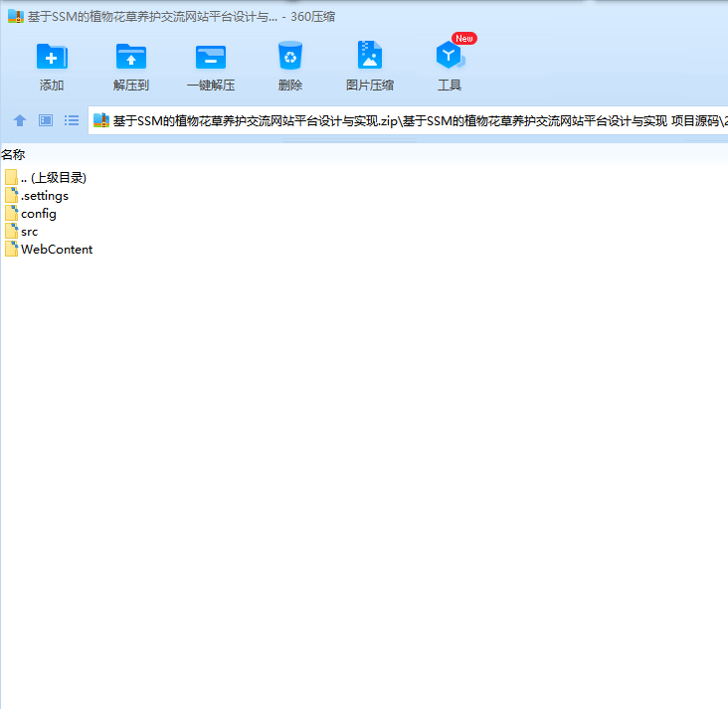Click the 解压到 (Extract to) icon
This screenshot has height=709, width=728.
(131, 57)
